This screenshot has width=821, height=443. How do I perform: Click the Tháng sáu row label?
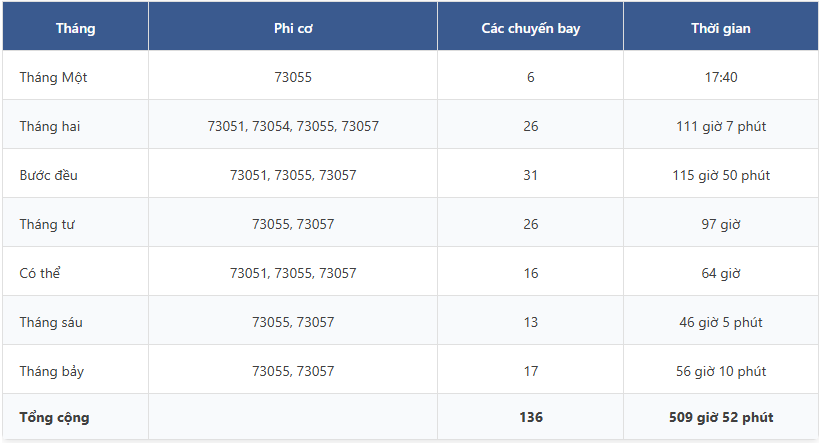(51, 322)
